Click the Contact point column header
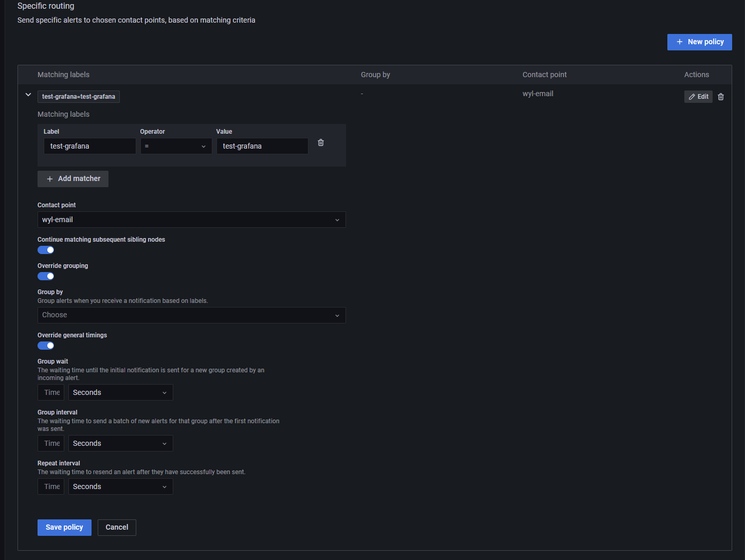Screen dimensions: 745x560 tap(544, 75)
